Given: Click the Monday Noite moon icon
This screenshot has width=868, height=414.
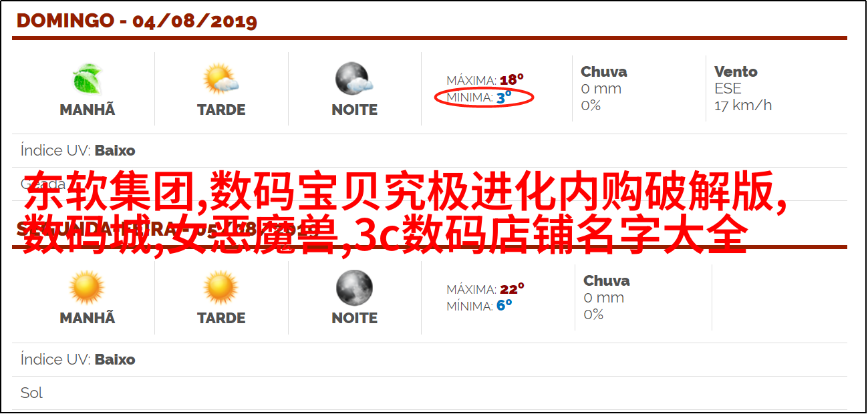Looking at the screenshot, I should click(354, 288).
